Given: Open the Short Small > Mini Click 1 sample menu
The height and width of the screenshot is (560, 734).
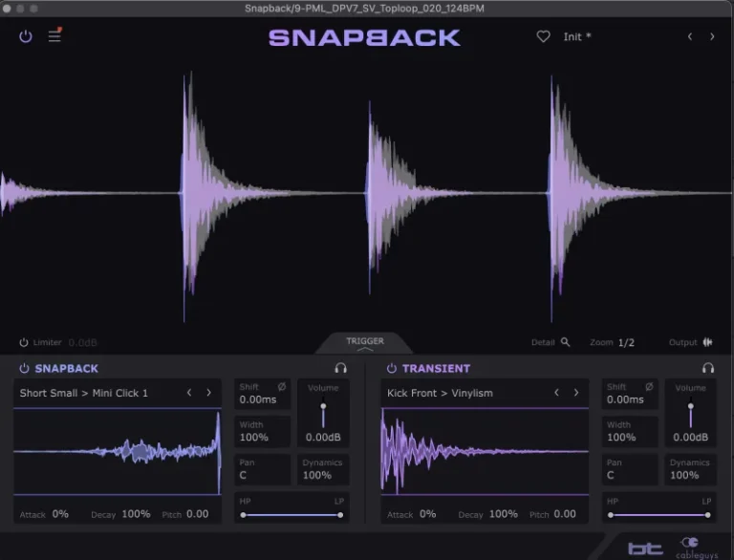Looking at the screenshot, I should click(84, 393).
